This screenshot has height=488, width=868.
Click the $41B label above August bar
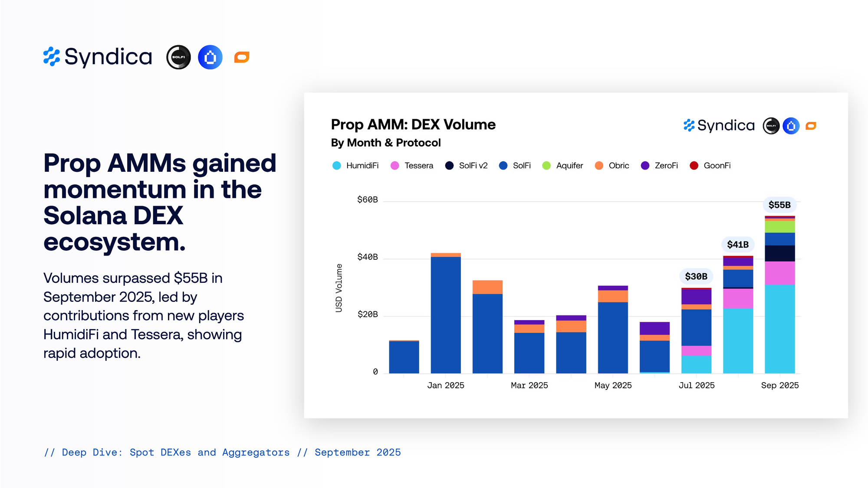[738, 245]
